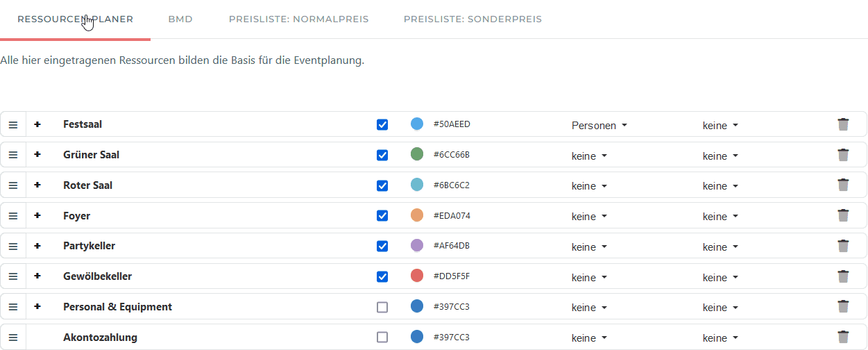This screenshot has height=350, width=868.
Task: Uncheck the Festsaal checkbox
Action: click(382, 125)
